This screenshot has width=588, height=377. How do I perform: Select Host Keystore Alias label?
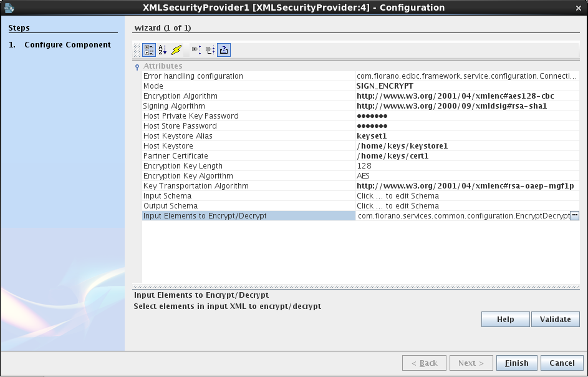coord(178,136)
